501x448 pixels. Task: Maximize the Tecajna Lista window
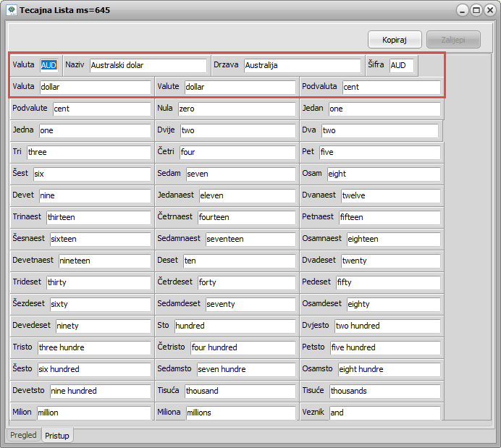pyautogui.click(x=476, y=11)
